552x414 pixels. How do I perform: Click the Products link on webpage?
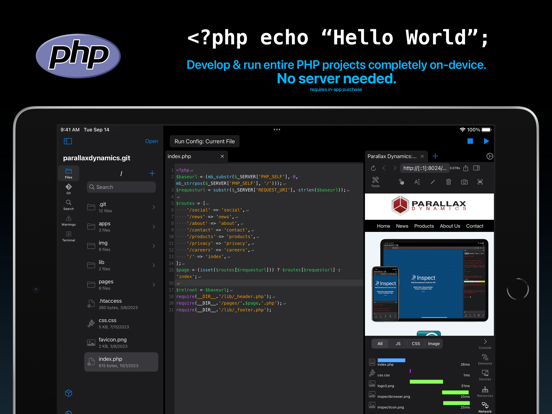[424, 226]
